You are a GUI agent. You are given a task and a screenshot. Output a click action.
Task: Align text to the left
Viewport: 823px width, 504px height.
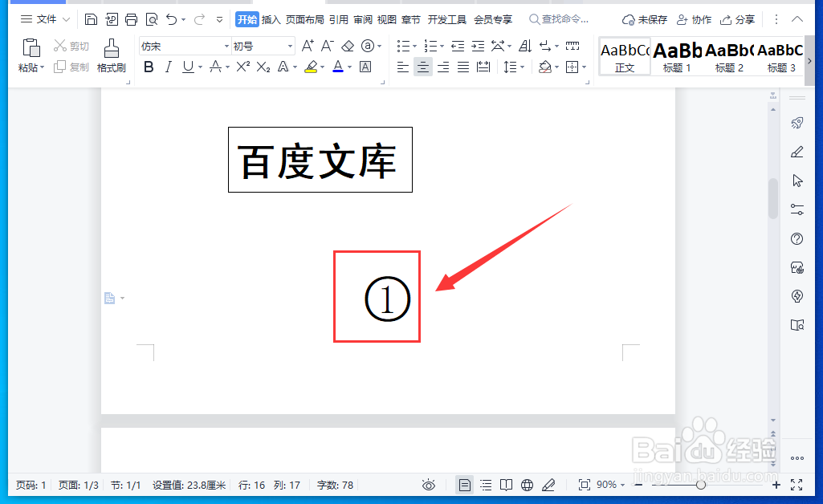pyautogui.click(x=402, y=67)
